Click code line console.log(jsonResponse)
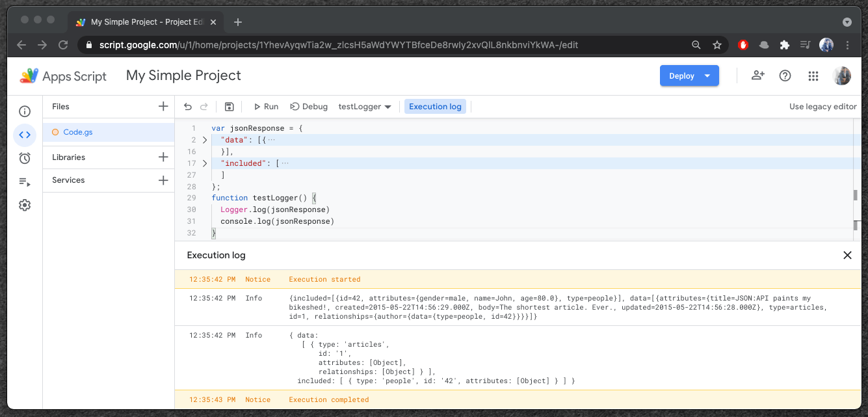Screen dimensions: 868x417 pos(277,221)
